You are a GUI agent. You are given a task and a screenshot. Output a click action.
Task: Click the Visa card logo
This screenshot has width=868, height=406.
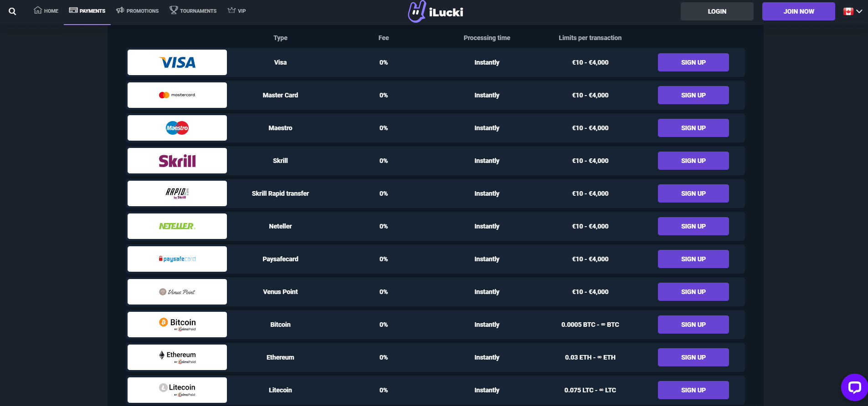pos(177,62)
